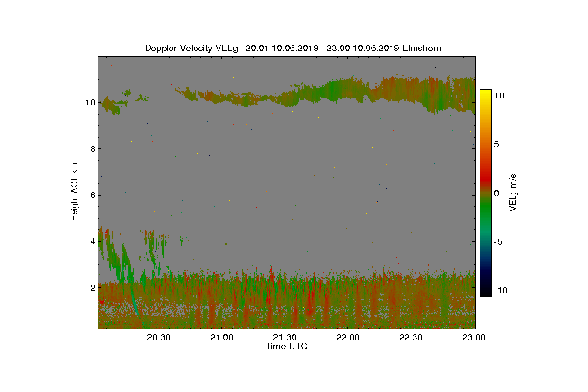Click the height tick label 4
This screenshot has width=588, height=392.
(x=92, y=241)
